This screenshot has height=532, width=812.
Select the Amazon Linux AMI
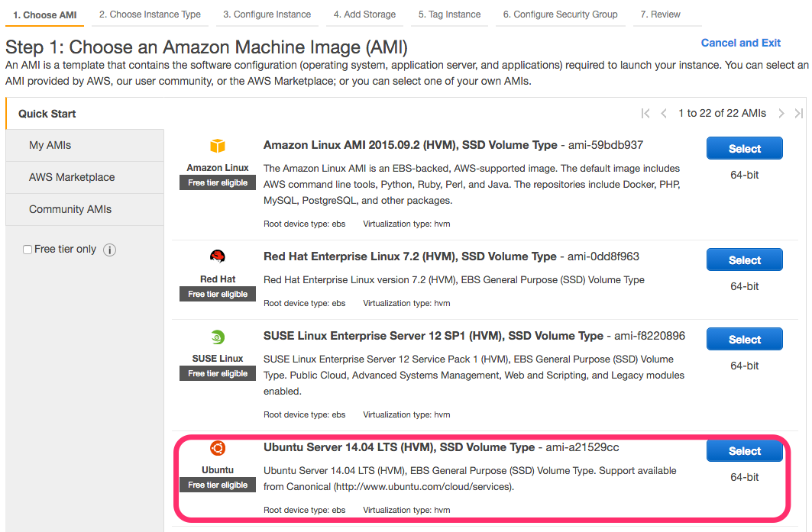coord(745,149)
